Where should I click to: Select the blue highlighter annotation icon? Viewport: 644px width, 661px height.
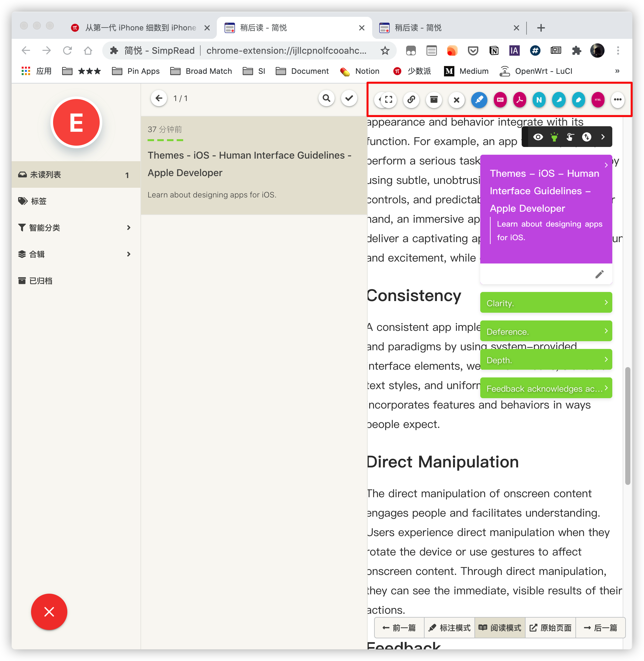point(479,100)
